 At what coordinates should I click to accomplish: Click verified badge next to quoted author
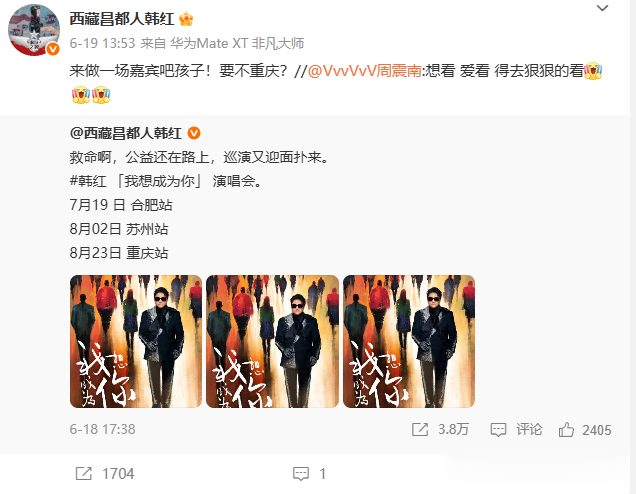click(x=194, y=133)
